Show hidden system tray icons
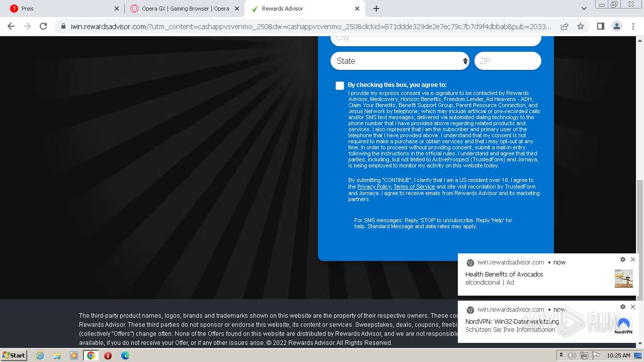644x362 pixels. [x=561, y=355]
